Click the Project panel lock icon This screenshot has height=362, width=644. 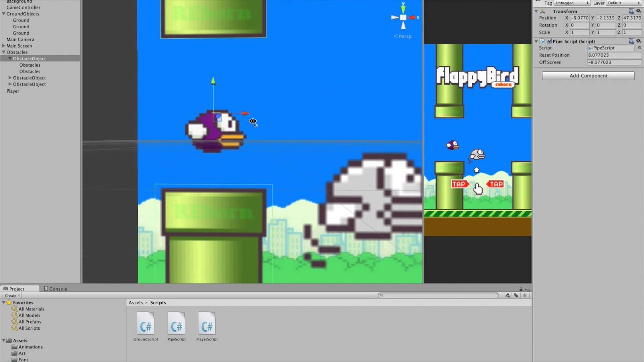pos(521,289)
